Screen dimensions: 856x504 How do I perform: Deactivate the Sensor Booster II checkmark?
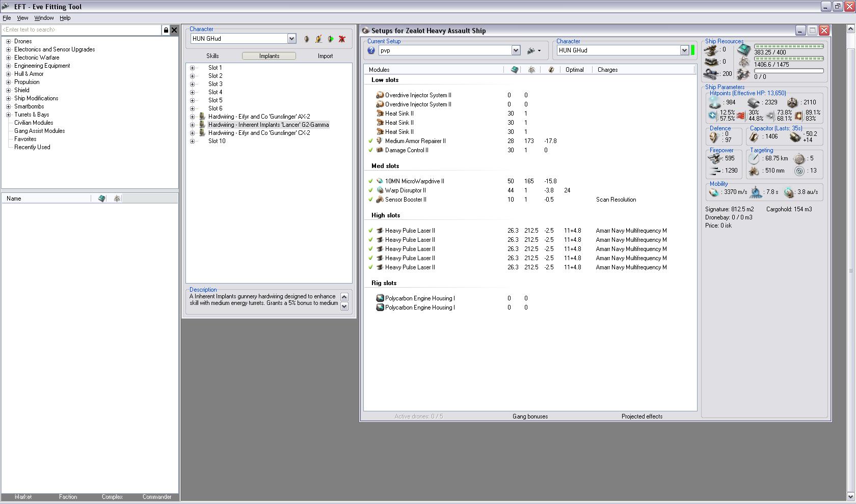(x=371, y=200)
